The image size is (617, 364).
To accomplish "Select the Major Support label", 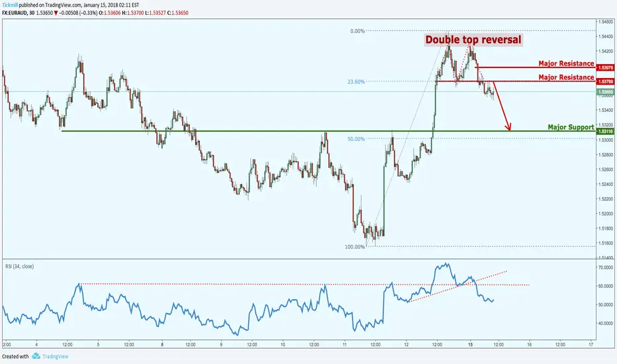I will (x=571, y=127).
